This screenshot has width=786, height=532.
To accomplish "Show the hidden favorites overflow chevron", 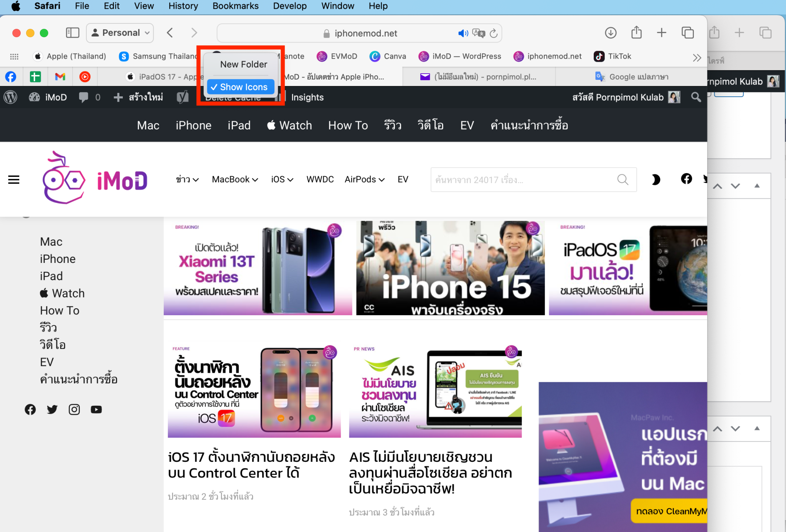I will pyautogui.click(x=697, y=58).
